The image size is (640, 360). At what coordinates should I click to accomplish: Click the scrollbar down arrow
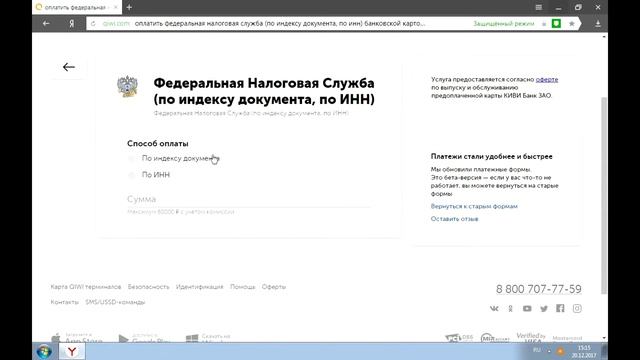(x=604, y=338)
